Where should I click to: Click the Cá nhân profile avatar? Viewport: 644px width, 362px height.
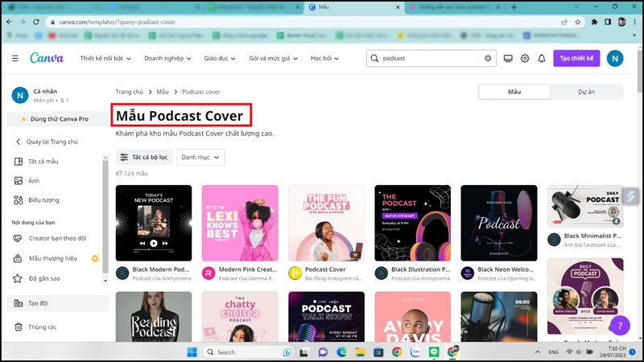point(19,95)
